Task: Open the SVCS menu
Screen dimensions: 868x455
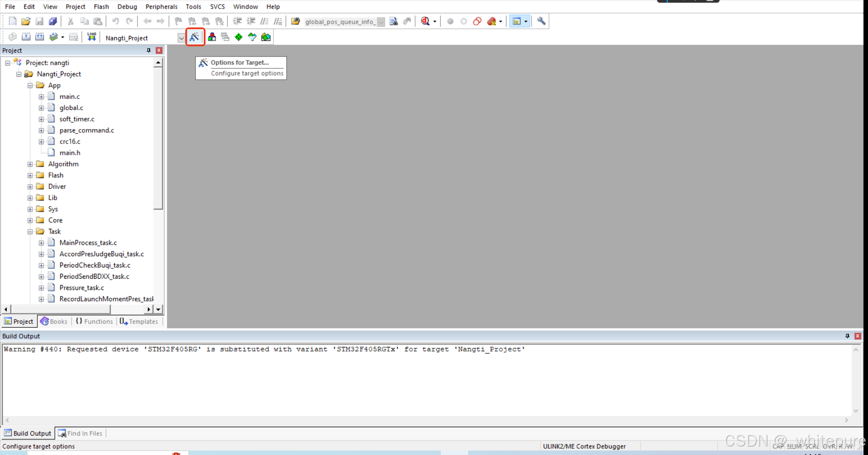Action: [x=217, y=7]
